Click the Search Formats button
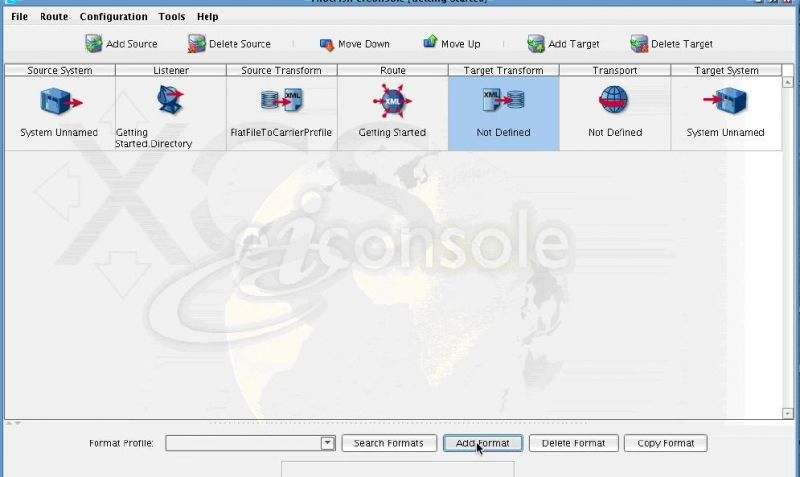Viewport: 800px width, 477px height. 389,443
